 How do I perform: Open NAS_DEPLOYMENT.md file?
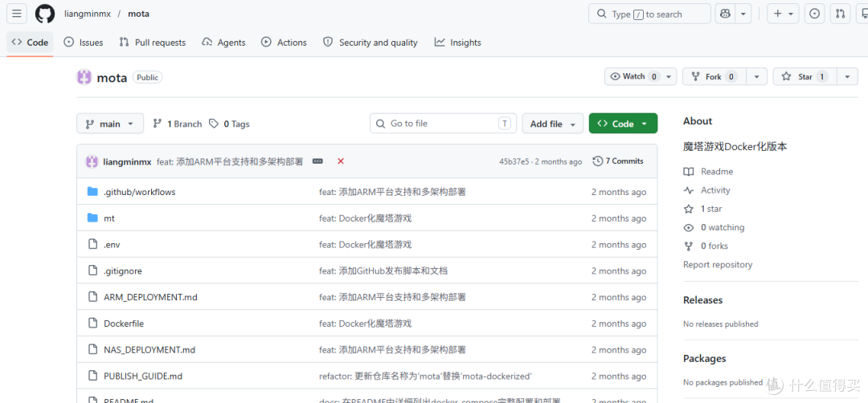(x=149, y=350)
